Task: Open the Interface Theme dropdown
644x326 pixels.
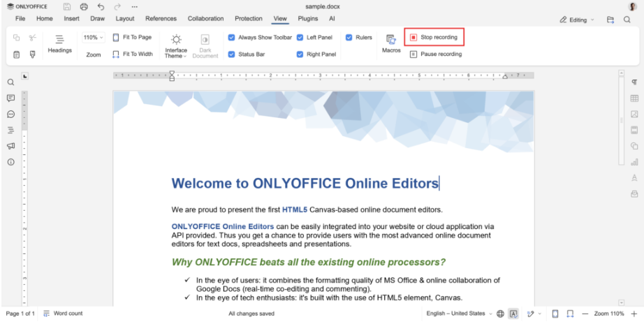Action: (x=176, y=46)
